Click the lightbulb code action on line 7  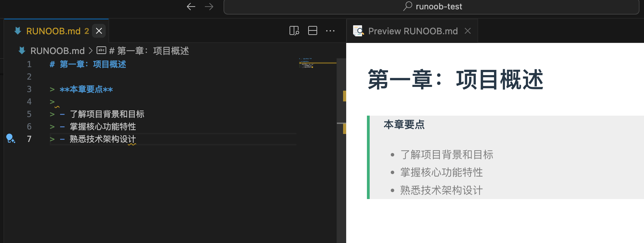click(10, 138)
